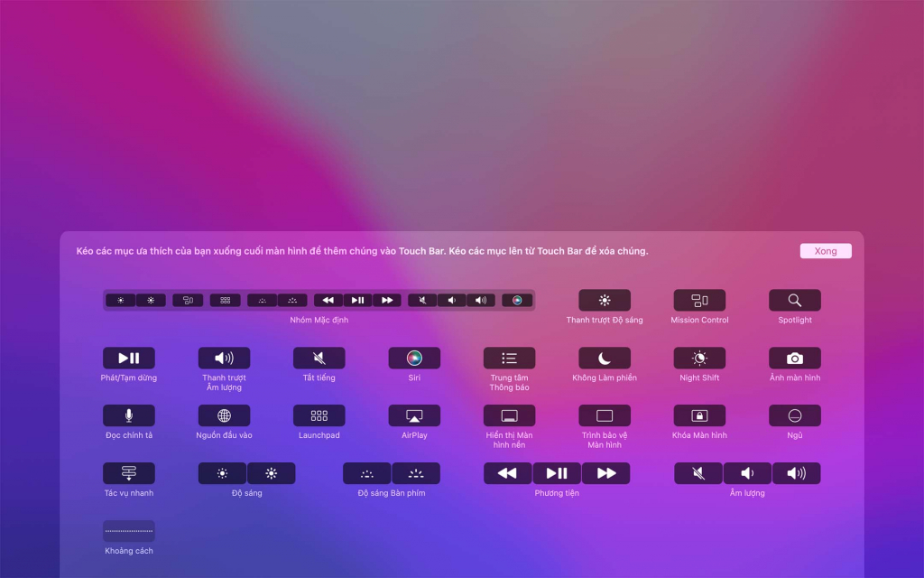This screenshot has height=578, width=924.
Task: Click the Hiển thị Màn hình nền icon
Action: tap(509, 415)
